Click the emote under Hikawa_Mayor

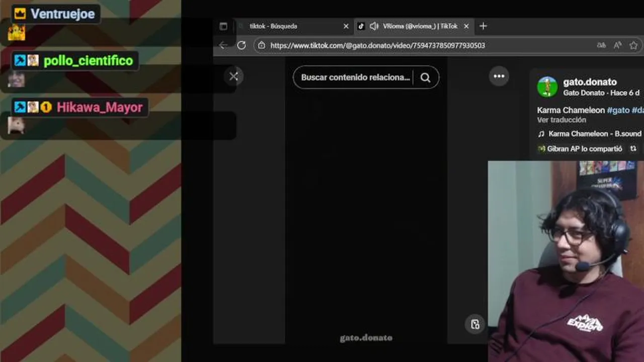coord(16,125)
